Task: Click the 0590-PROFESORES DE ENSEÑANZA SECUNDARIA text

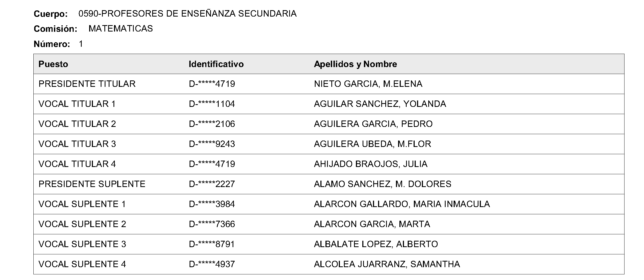Action: click(x=187, y=14)
